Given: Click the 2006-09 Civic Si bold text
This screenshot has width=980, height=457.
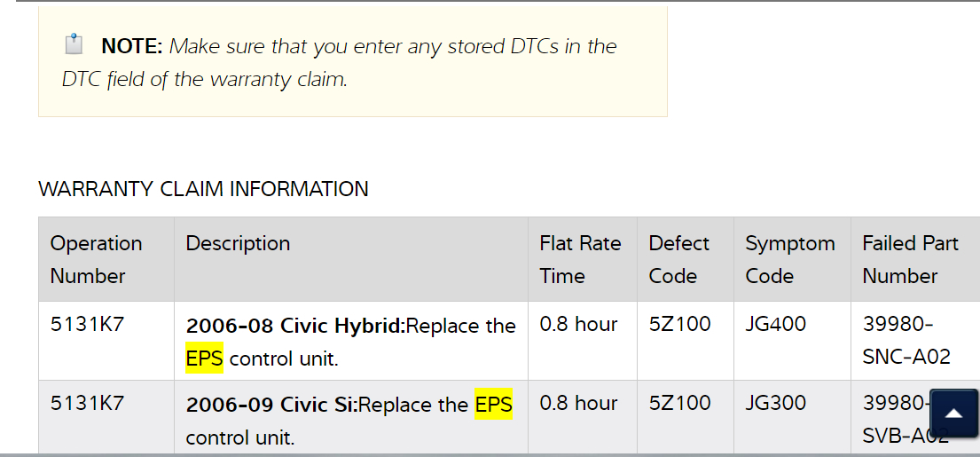Looking at the screenshot, I should (x=270, y=405).
